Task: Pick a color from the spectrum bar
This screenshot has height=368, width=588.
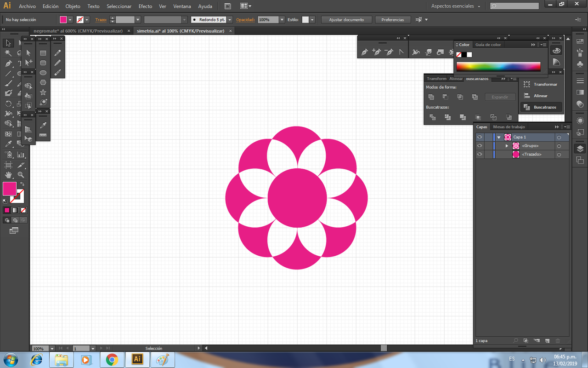Action: 498,67
